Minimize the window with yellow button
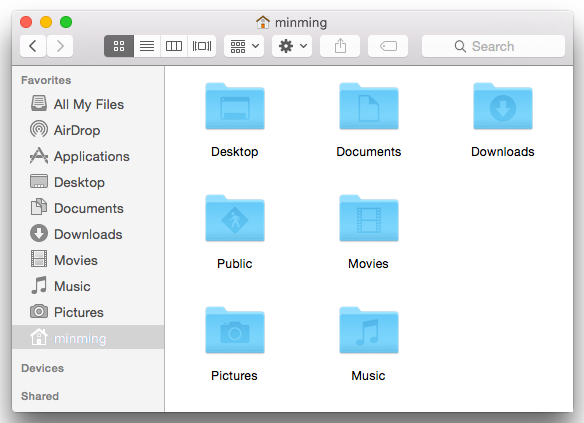584x423 pixels. coord(46,22)
